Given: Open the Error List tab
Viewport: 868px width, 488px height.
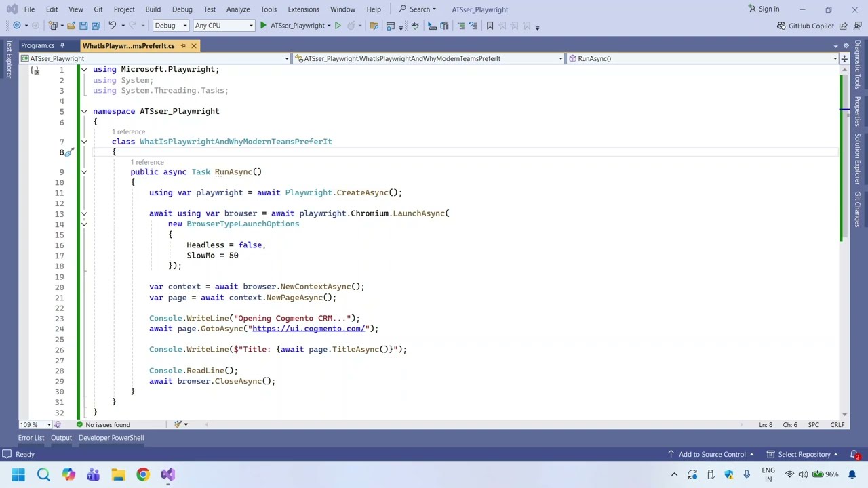Looking at the screenshot, I should pyautogui.click(x=31, y=438).
